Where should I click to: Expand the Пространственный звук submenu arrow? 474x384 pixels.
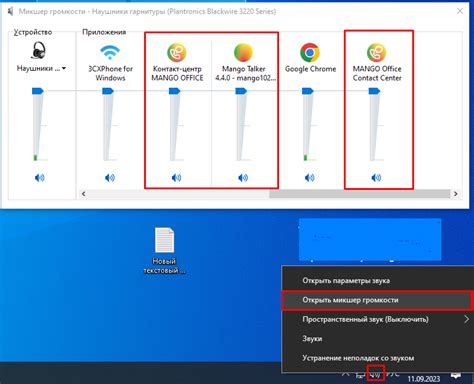466,319
